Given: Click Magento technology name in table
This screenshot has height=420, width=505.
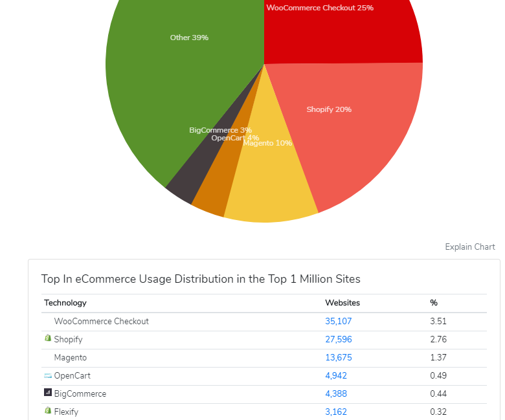Looking at the screenshot, I should coord(70,358).
